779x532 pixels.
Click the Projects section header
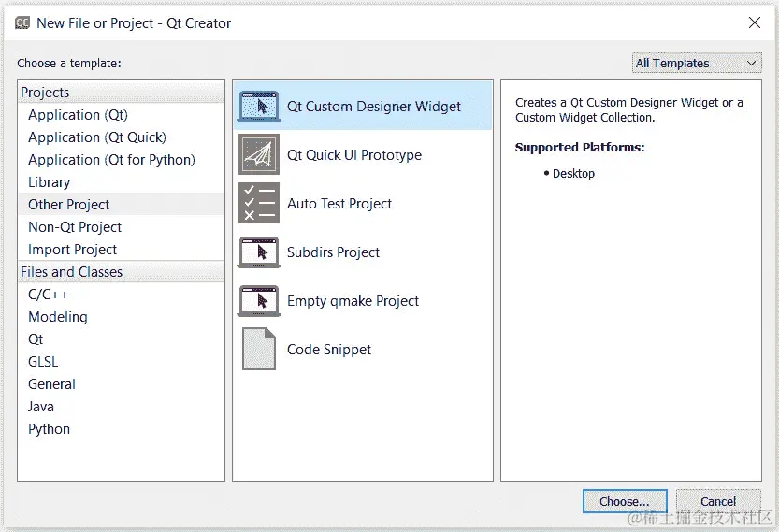122,93
